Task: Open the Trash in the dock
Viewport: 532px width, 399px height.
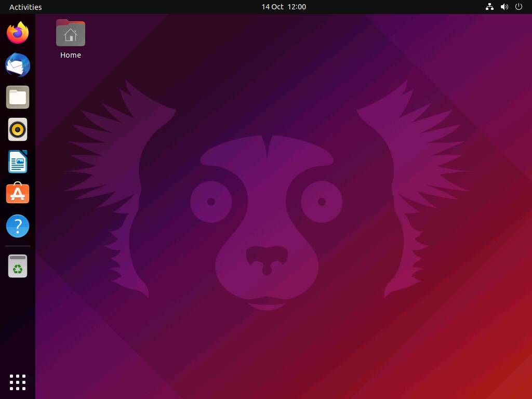Action: (x=18, y=266)
